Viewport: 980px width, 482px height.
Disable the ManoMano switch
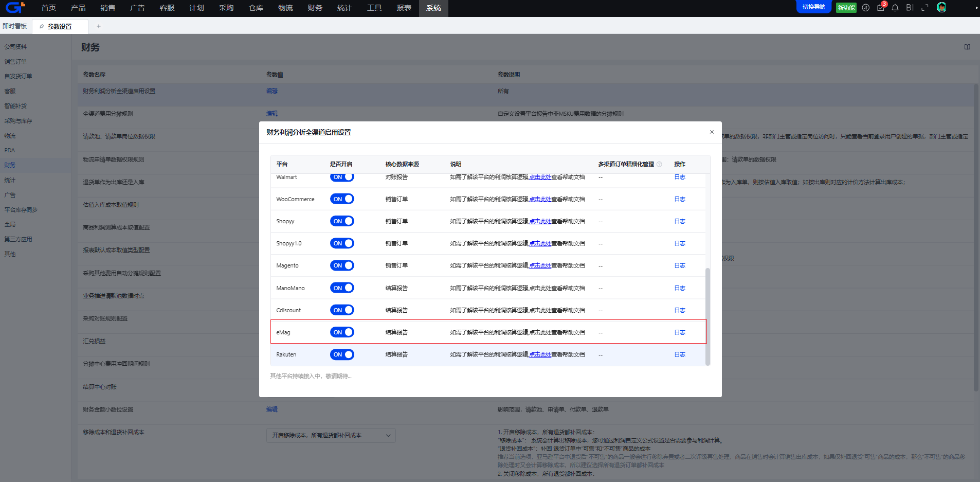pos(342,288)
